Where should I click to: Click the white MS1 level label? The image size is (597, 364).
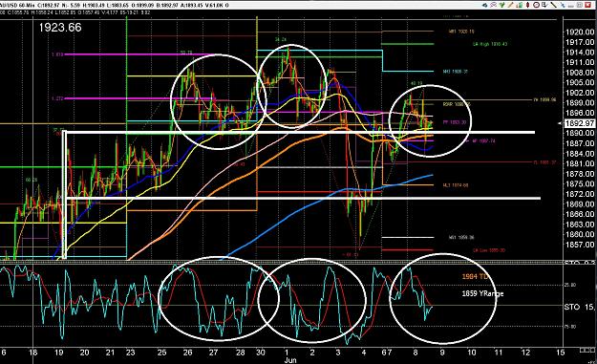pyautogui.click(x=461, y=237)
